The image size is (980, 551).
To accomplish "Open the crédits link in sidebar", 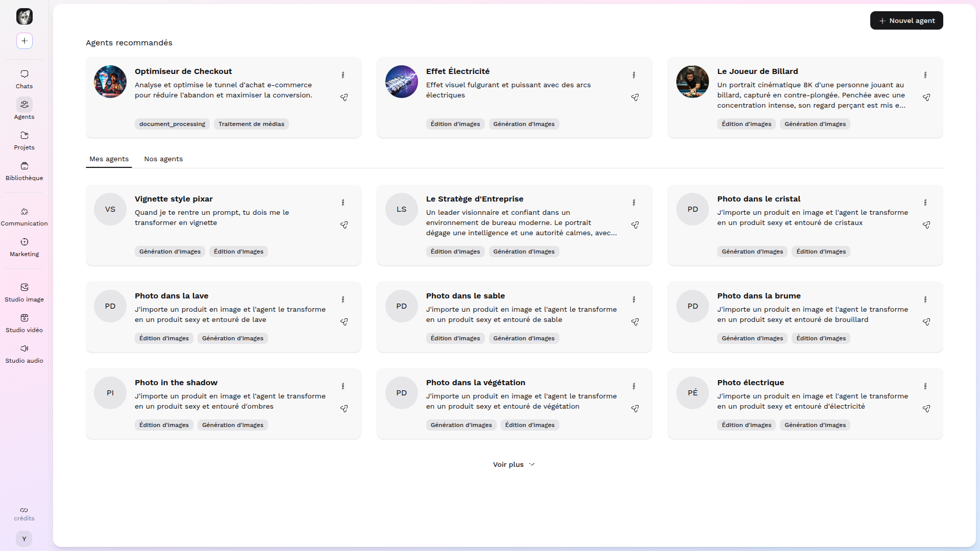I will click(24, 514).
